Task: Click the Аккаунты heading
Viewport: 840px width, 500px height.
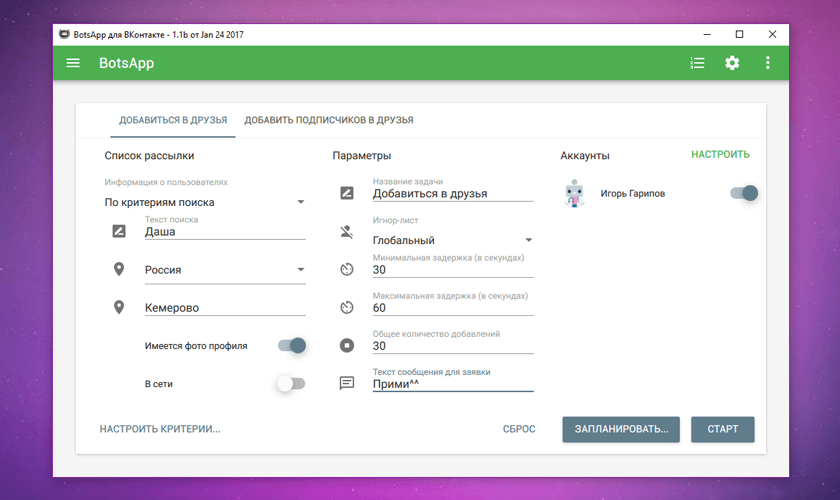Action: click(585, 155)
